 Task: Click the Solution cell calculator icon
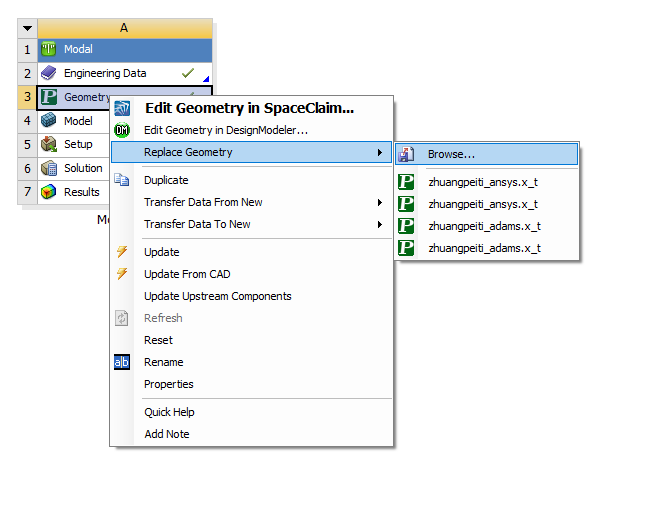point(49,168)
